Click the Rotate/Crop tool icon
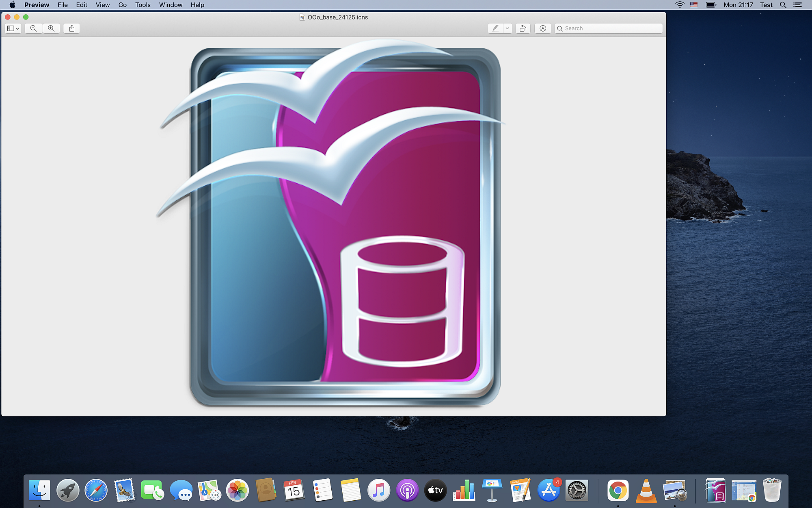The height and width of the screenshot is (508, 812). 523,28
